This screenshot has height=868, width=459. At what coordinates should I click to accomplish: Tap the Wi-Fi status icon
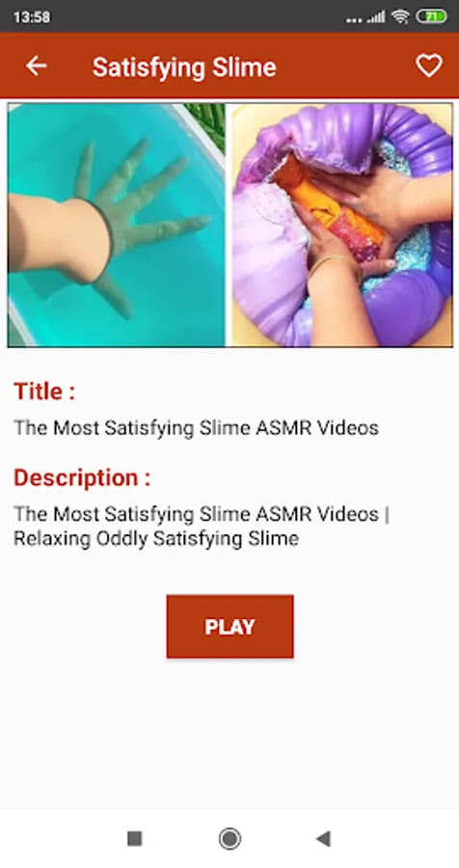[x=400, y=17]
